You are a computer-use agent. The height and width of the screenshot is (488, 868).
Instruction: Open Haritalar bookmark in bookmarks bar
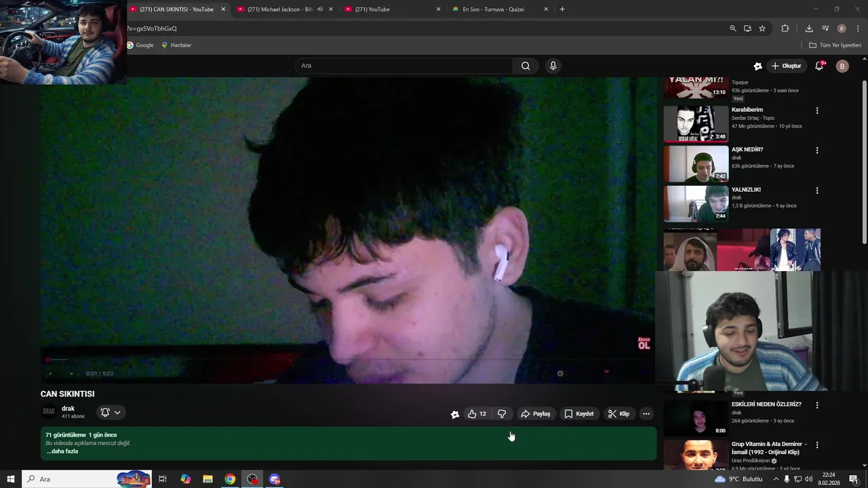176,45
